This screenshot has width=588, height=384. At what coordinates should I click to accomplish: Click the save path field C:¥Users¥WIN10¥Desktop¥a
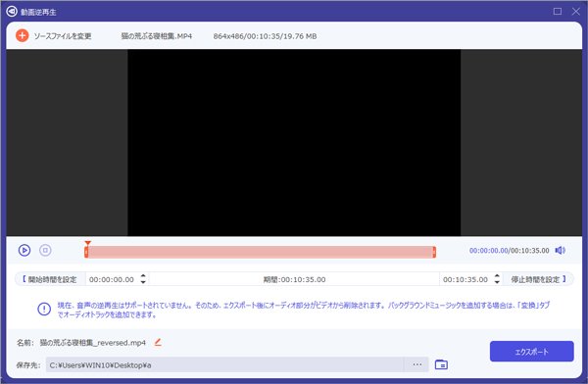click(225, 364)
